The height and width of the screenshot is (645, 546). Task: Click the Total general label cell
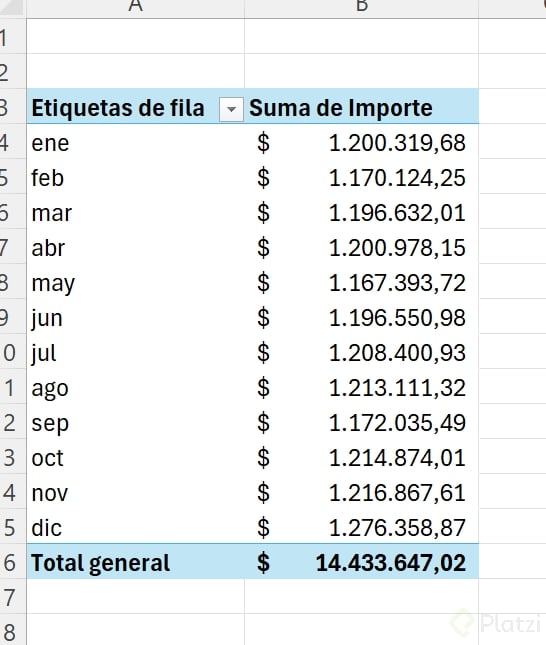[135, 561]
